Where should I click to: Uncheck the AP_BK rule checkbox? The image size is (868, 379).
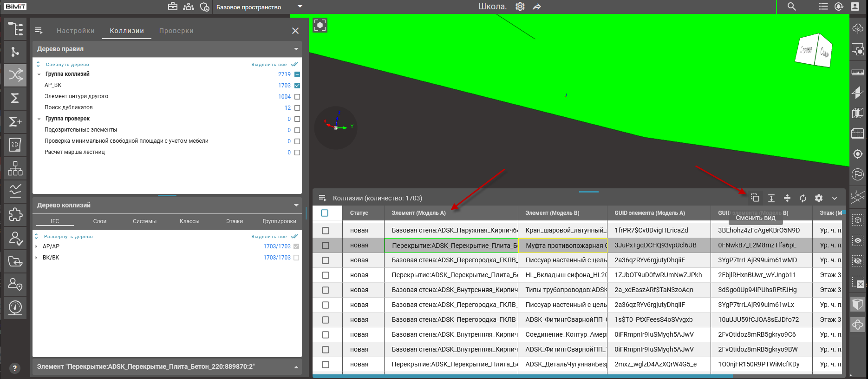pyautogui.click(x=297, y=86)
